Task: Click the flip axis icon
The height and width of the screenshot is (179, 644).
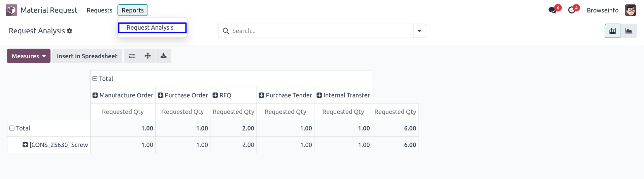Action: pos(132,56)
